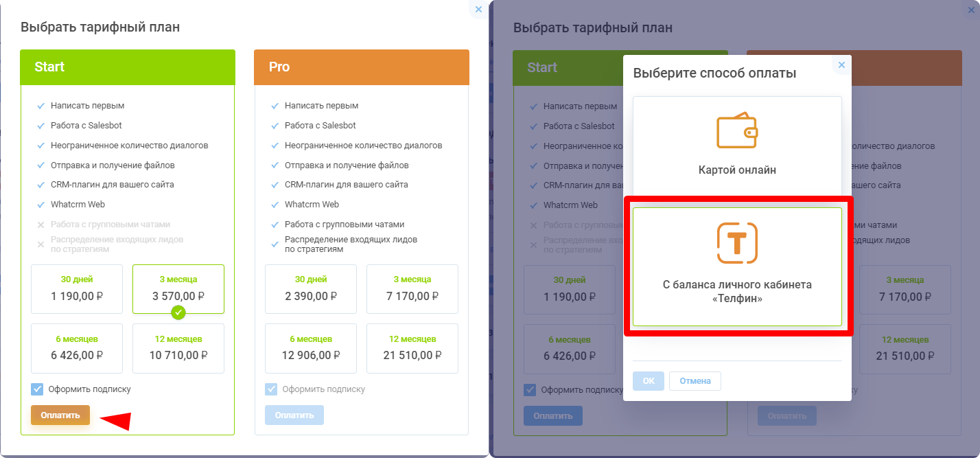Select the 3 месяца option for 3 570,00 ₽

click(178, 289)
